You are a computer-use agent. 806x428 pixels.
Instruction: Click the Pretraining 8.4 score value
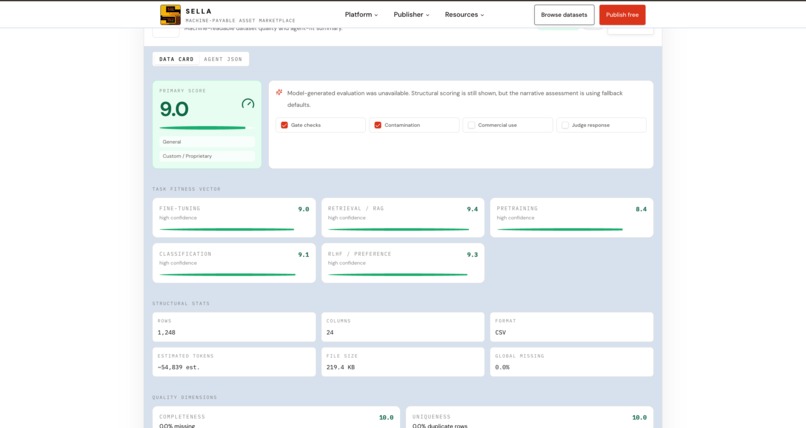[x=641, y=209]
